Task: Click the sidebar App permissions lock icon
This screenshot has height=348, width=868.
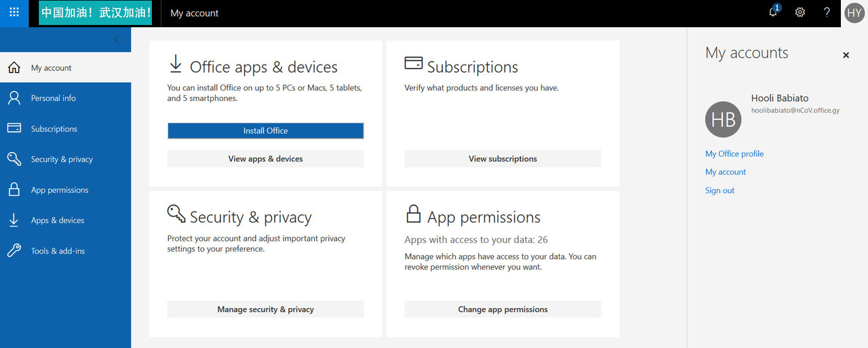Action: 14,189
